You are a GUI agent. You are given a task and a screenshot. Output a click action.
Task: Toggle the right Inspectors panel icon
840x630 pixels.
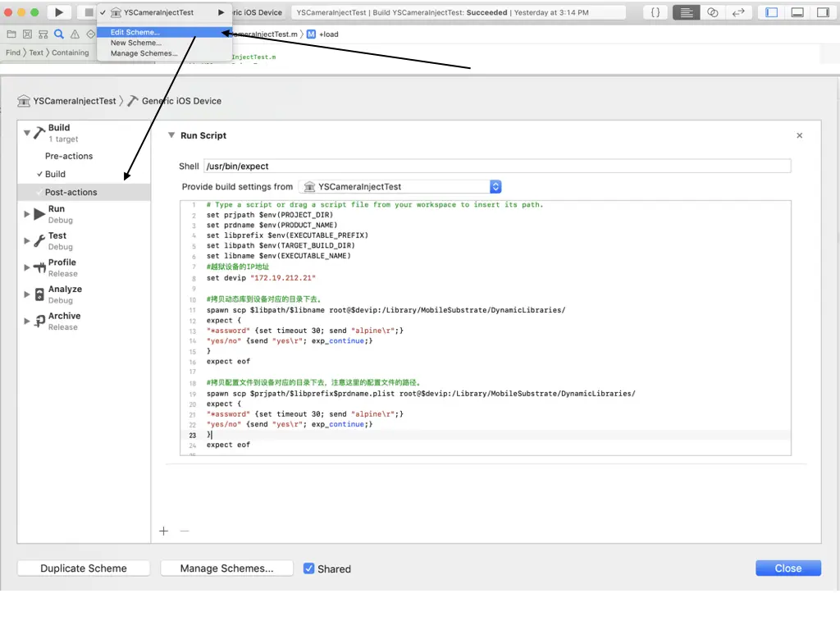[824, 12]
